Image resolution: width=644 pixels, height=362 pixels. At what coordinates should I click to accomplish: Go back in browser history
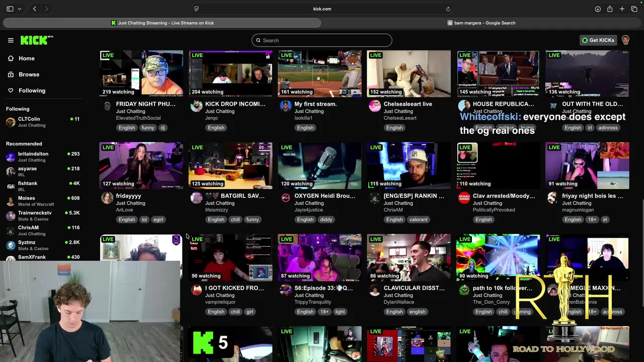(35, 9)
